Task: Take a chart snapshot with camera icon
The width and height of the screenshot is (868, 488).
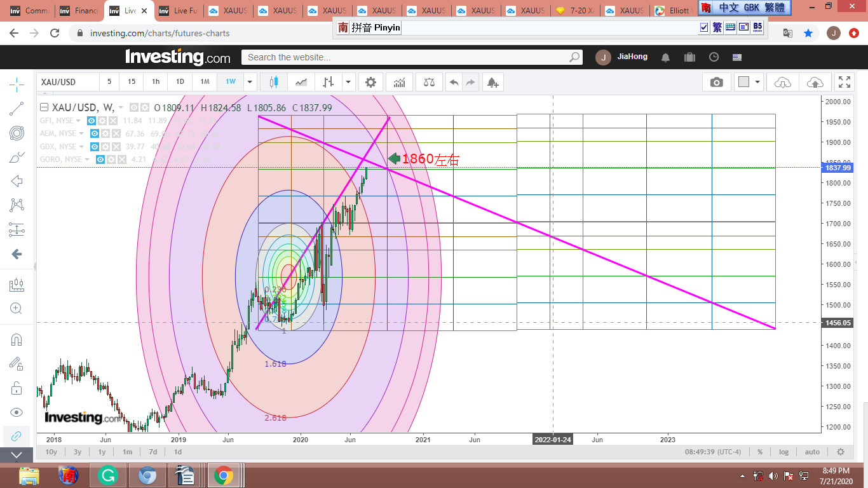Action: (716, 82)
